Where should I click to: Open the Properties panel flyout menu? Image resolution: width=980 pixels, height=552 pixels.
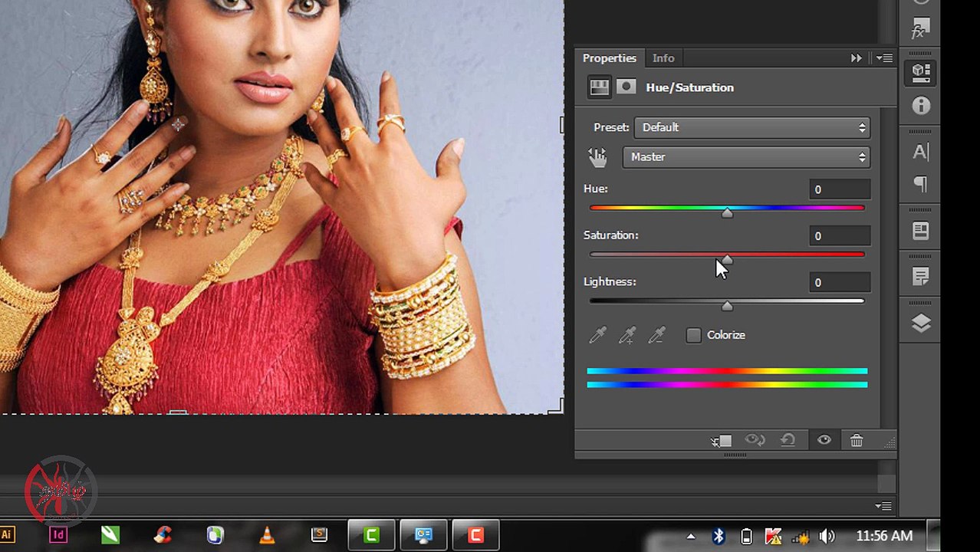point(884,58)
